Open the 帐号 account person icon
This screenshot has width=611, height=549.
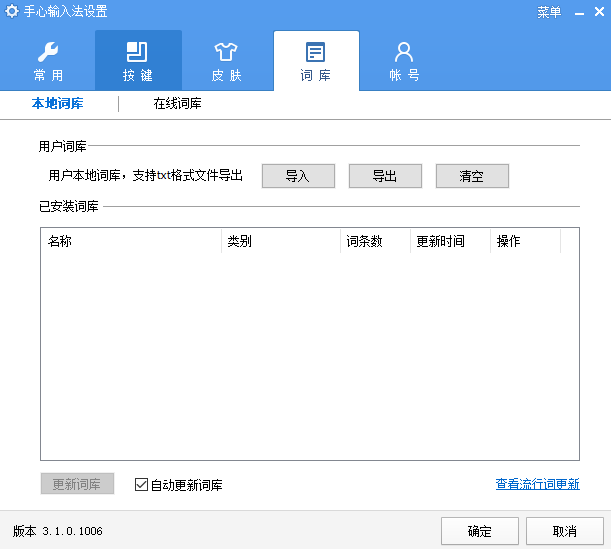coord(404,60)
